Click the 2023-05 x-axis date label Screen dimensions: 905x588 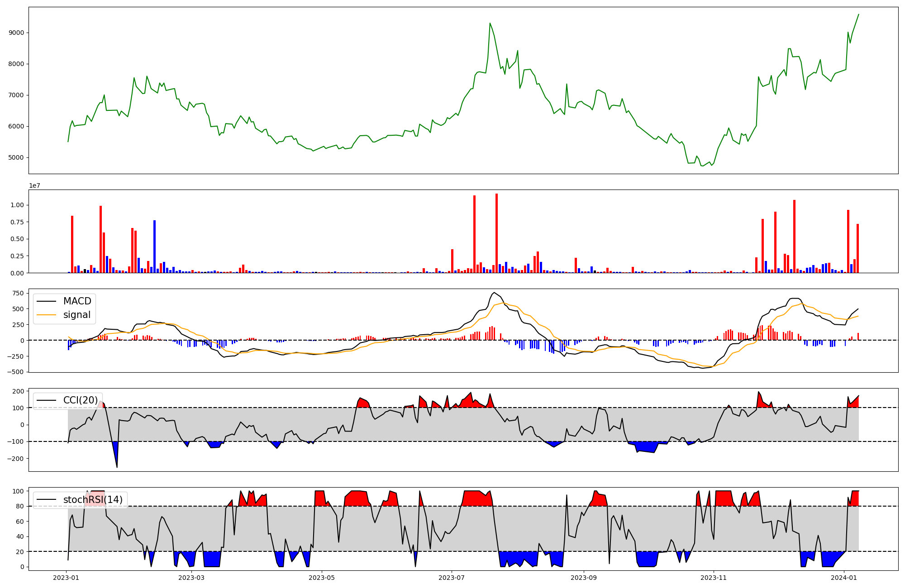tap(322, 578)
